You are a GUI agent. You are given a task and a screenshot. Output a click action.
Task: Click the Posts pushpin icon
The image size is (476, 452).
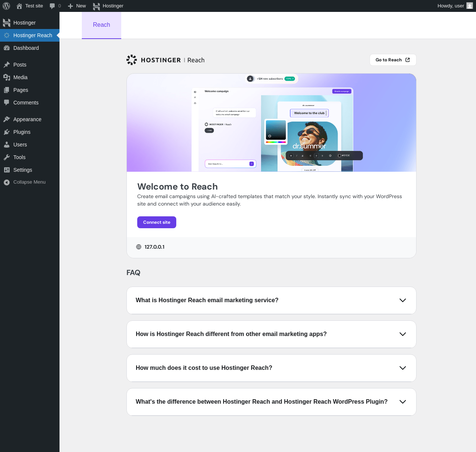coord(7,65)
